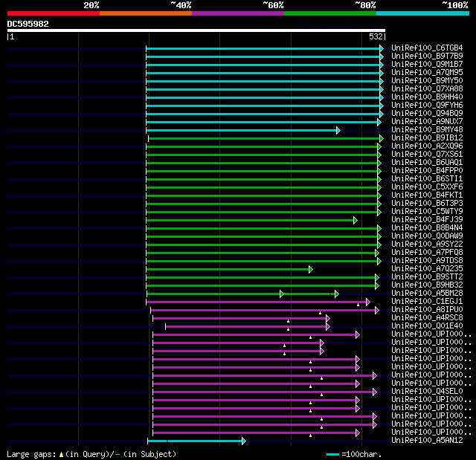This screenshot has width=476, height=460.
Task: Click the arrowhead ending the C1EGJ1 alignment
Action: pyautogui.click(x=368, y=302)
